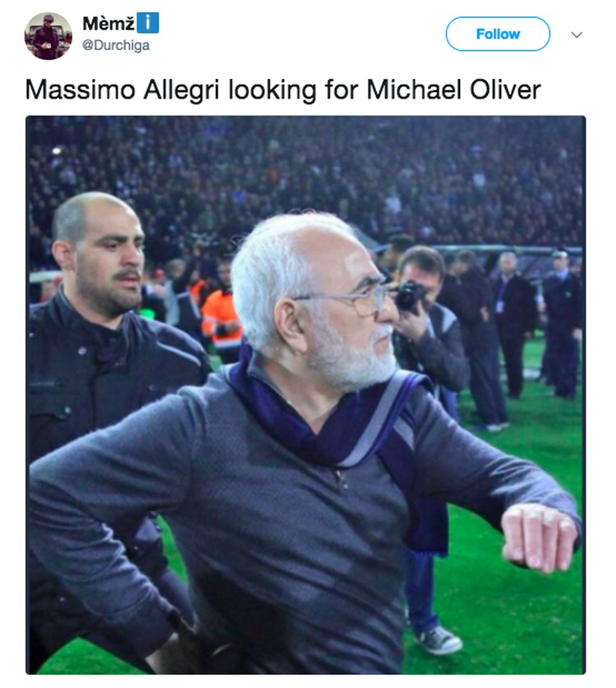Click the photographer's camera in the photo
The width and height of the screenshot is (616, 688).
[x=409, y=295]
